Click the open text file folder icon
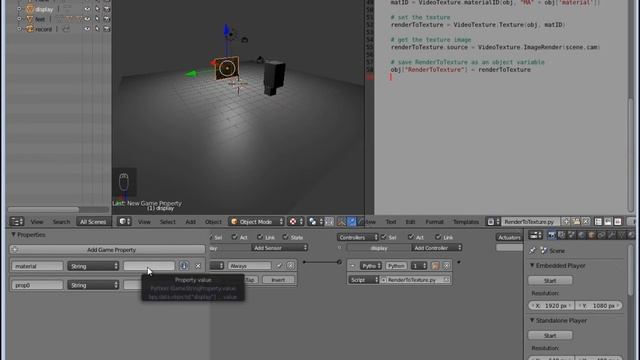This screenshot has width=640, height=360. pos(576,222)
